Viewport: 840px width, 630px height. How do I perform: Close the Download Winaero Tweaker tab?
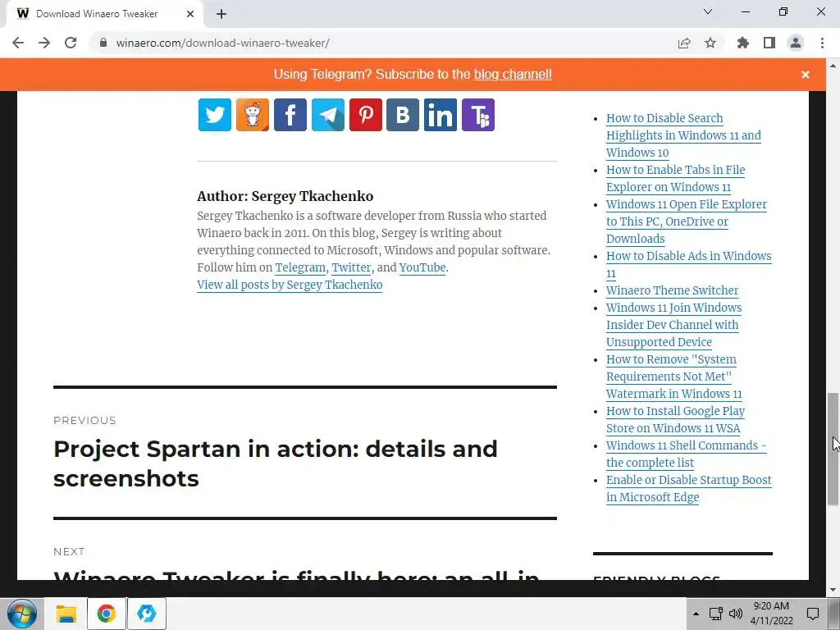tap(190, 14)
